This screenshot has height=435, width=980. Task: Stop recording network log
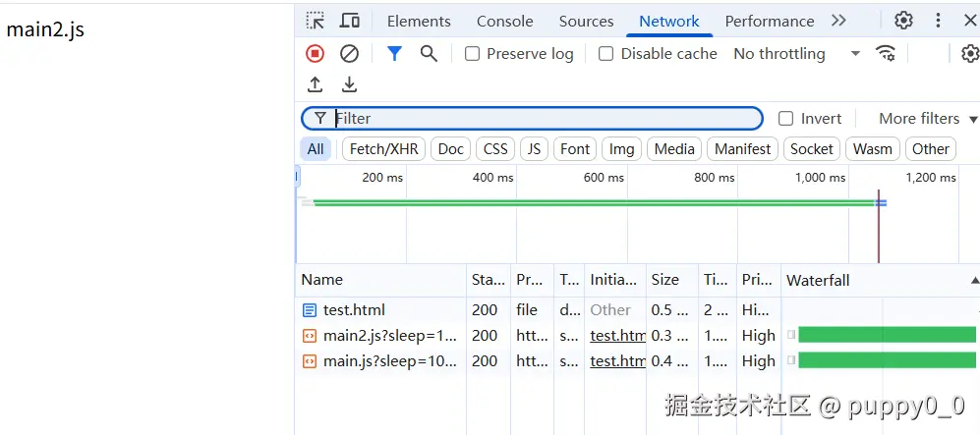(x=315, y=54)
